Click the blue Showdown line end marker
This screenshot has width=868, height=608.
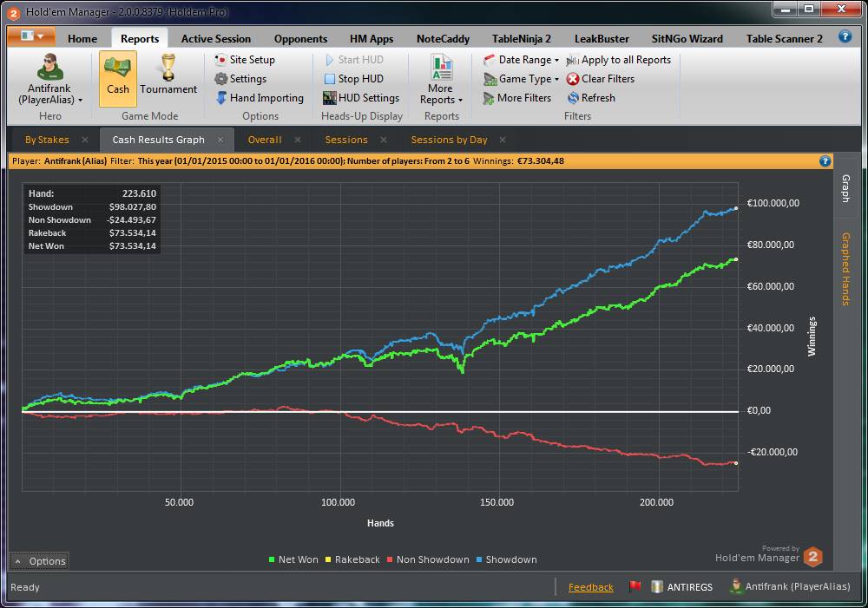tap(736, 208)
